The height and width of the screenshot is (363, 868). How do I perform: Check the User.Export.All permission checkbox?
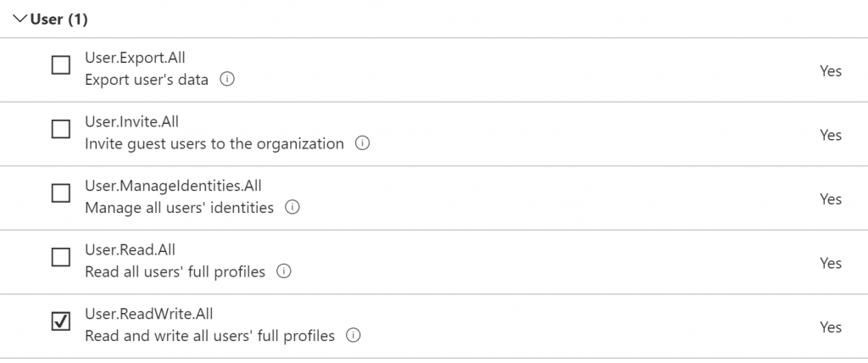61,65
